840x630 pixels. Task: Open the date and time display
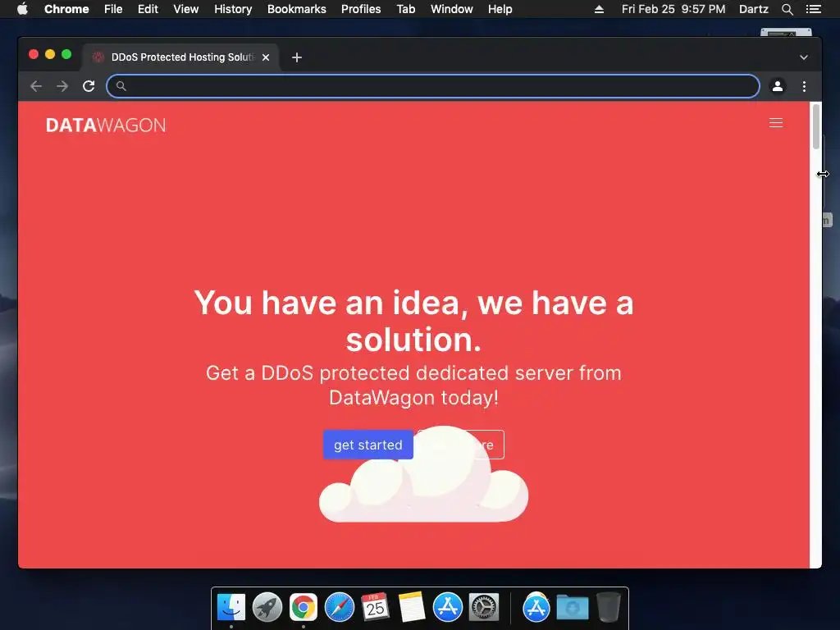tap(673, 9)
